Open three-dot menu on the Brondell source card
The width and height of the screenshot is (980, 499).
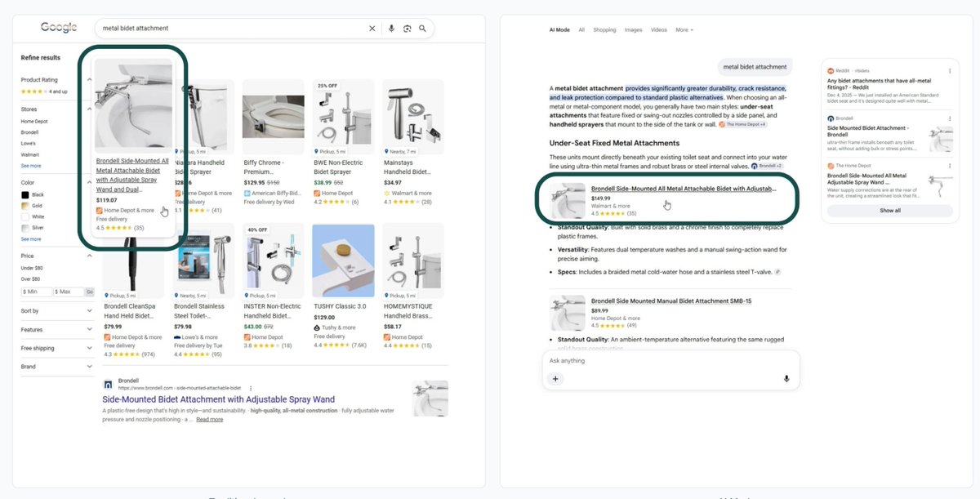point(950,118)
